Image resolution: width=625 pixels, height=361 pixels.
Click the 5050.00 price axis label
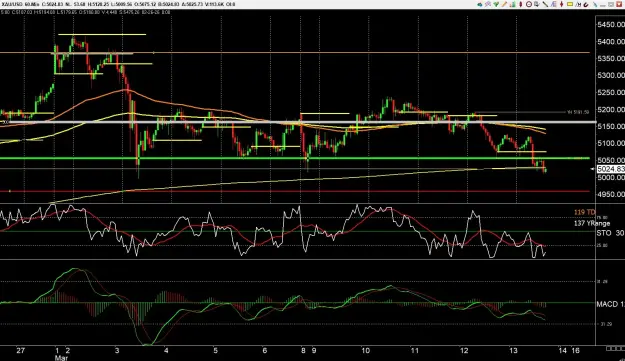(x=611, y=160)
